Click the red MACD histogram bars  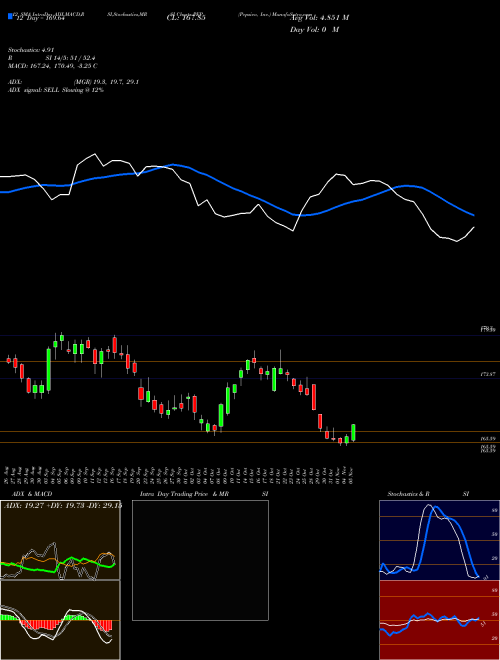coord(40,624)
